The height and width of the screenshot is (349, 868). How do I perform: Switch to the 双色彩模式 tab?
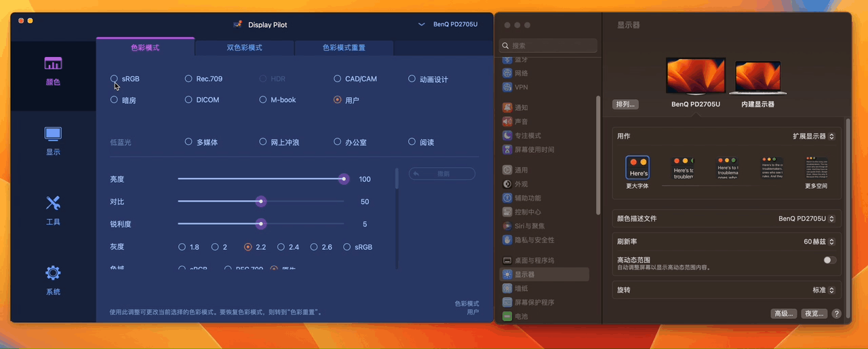244,48
